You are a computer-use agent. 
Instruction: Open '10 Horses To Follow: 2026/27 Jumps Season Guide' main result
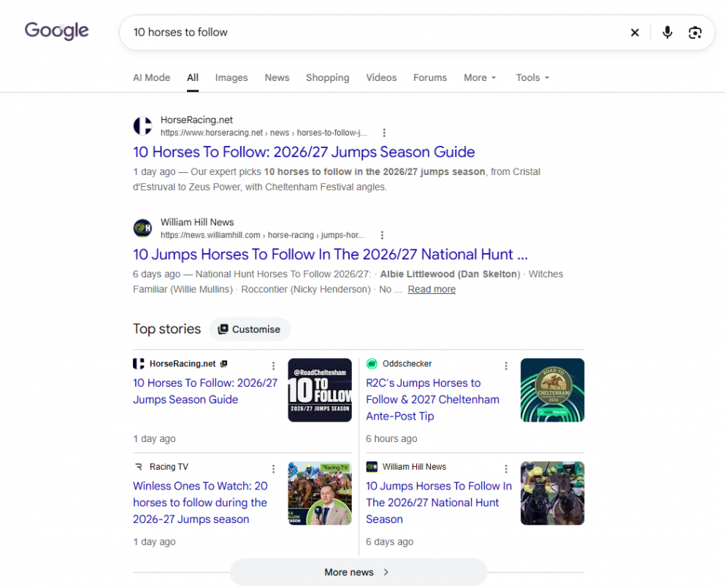[x=304, y=152]
